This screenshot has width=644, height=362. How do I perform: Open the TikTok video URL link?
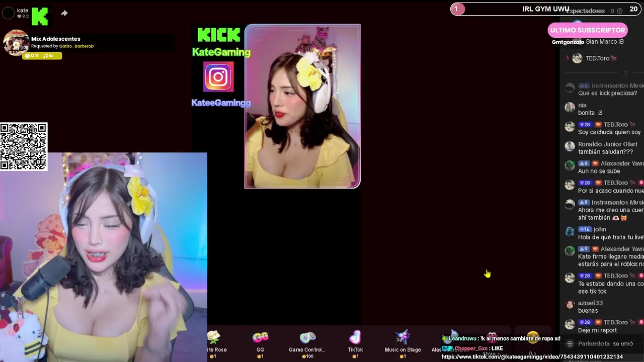pyautogui.click(x=532, y=357)
